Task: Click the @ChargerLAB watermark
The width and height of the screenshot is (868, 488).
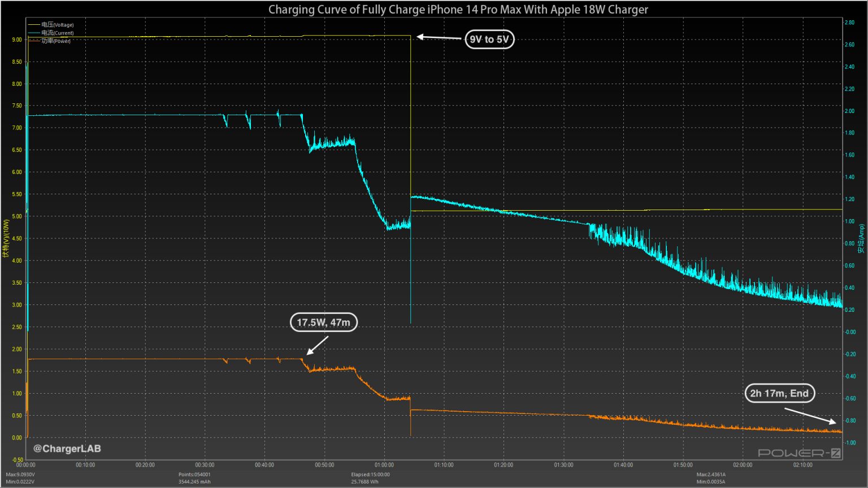Action: pyautogui.click(x=67, y=449)
